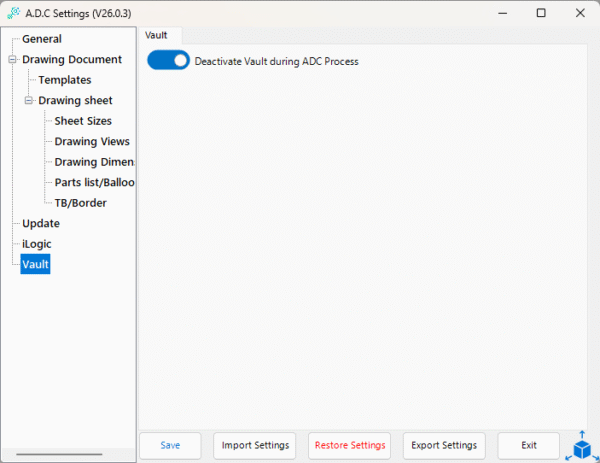Screen dimensions: 600x463
Task: Click the tree panel horizontal scrollbar
Action: tap(59, 454)
